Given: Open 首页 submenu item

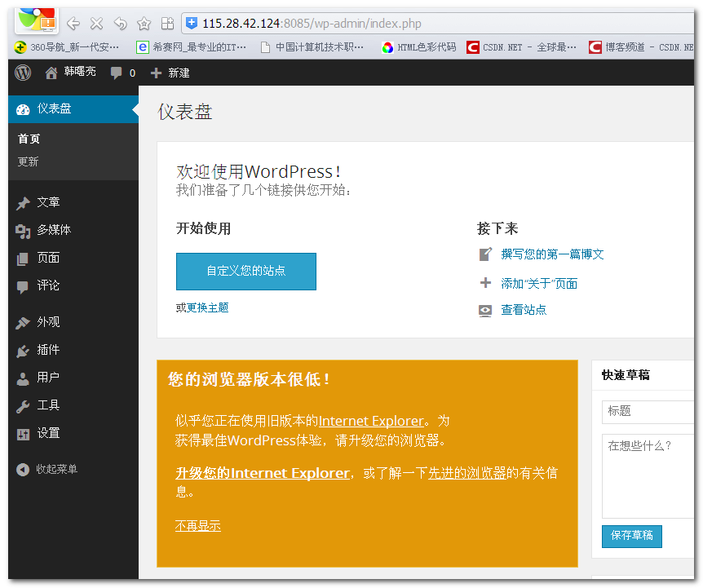Looking at the screenshot, I should point(29,139).
